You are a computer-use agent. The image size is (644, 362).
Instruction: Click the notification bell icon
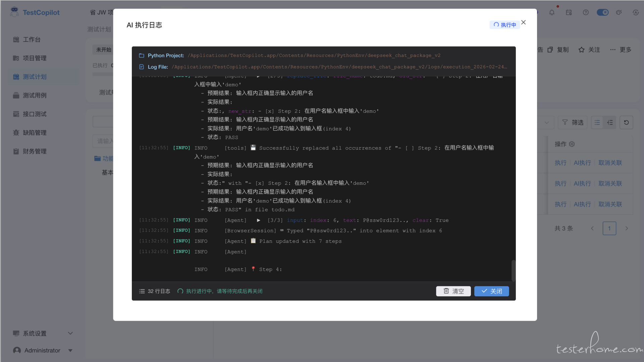(552, 12)
